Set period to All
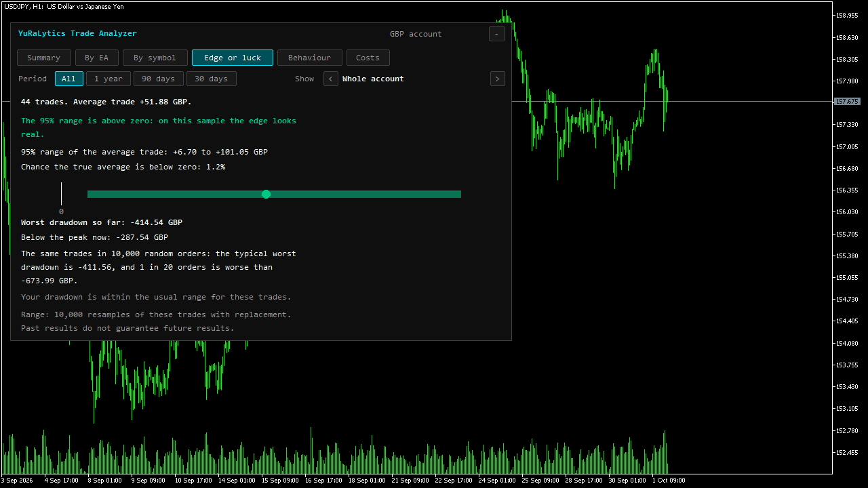868x488 pixels. click(69, 79)
